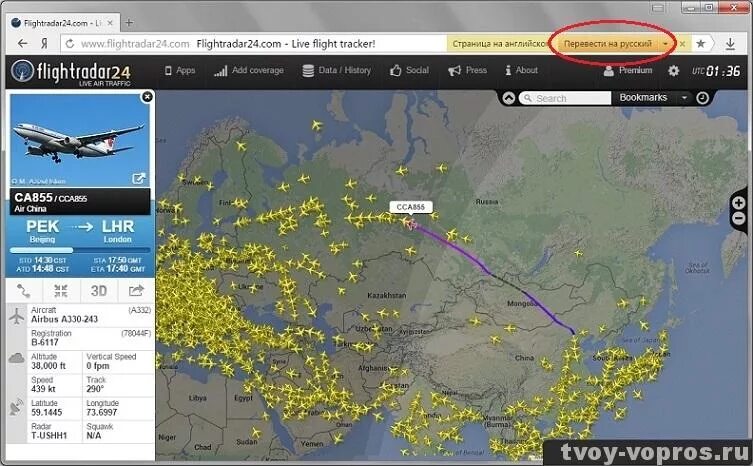Open the 3D view of the flight
This screenshot has width=753, height=466.
[98, 291]
